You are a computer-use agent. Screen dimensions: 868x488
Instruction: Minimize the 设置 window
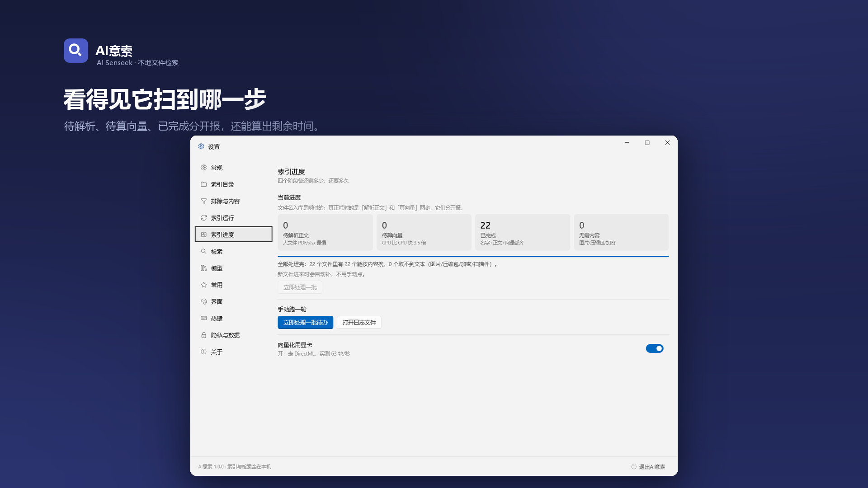pos(627,143)
